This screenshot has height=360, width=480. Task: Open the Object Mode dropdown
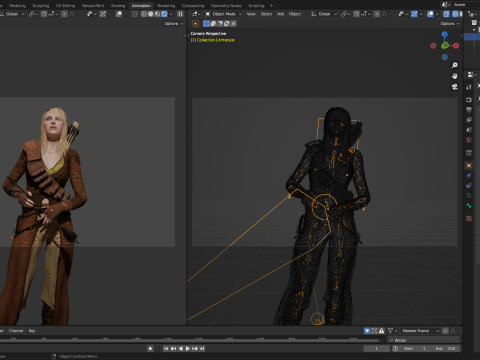[223, 14]
